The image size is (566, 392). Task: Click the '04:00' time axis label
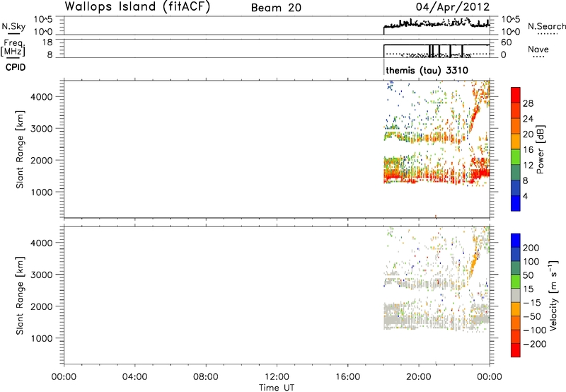(135, 377)
